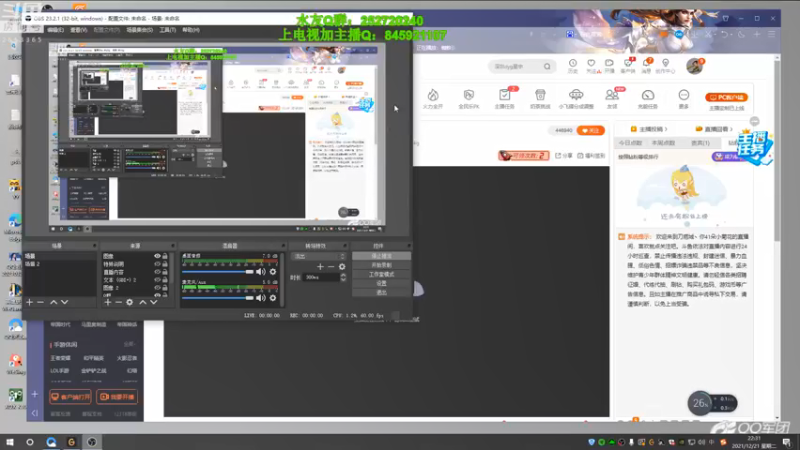Remove selected source with the minus icon

[x=118, y=303]
